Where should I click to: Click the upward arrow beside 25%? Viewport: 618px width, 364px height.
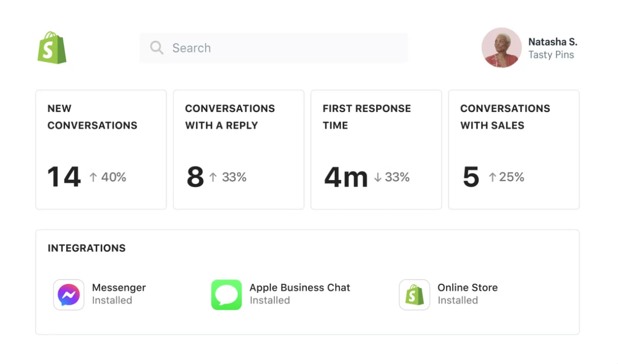click(493, 177)
